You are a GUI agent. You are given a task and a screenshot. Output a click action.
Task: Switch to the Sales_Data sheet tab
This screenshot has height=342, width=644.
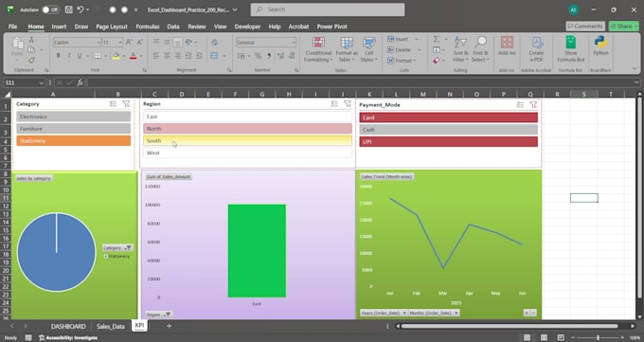(x=111, y=327)
